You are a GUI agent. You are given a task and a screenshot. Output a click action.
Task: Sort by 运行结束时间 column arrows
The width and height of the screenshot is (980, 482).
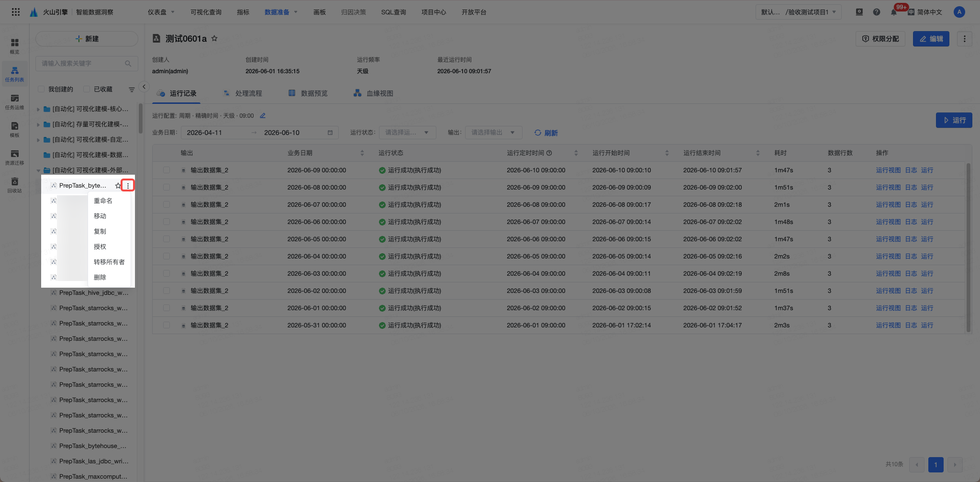pos(758,153)
